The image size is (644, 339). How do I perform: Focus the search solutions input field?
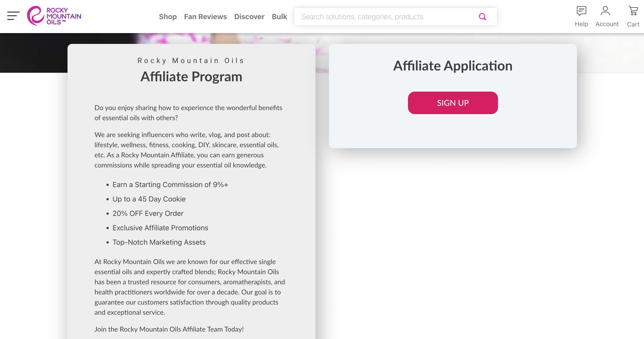point(385,17)
